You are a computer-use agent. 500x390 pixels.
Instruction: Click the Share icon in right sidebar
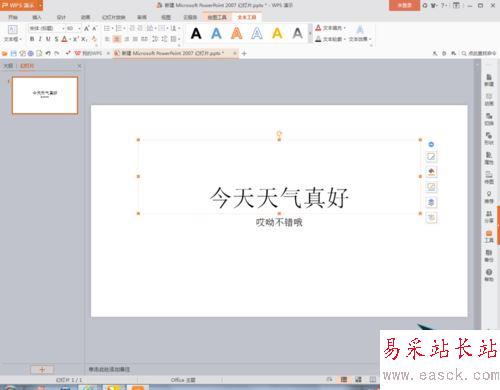(489, 217)
